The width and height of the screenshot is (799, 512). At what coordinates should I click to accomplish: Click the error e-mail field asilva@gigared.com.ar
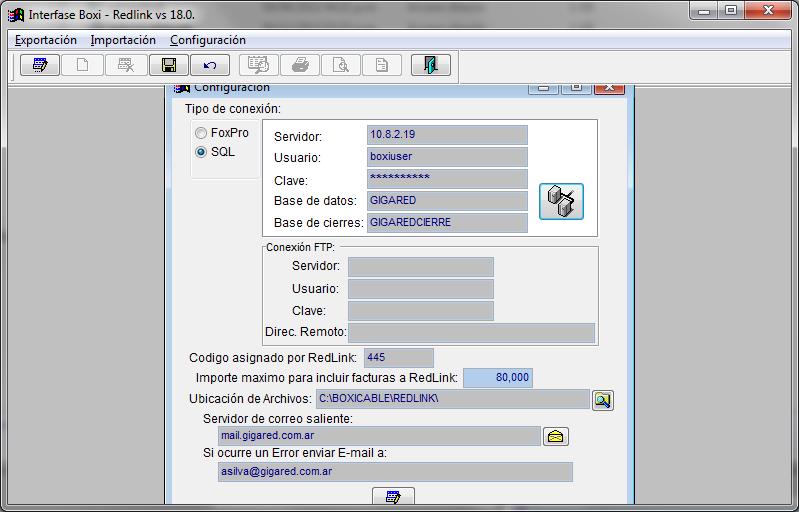click(x=395, y=472)
